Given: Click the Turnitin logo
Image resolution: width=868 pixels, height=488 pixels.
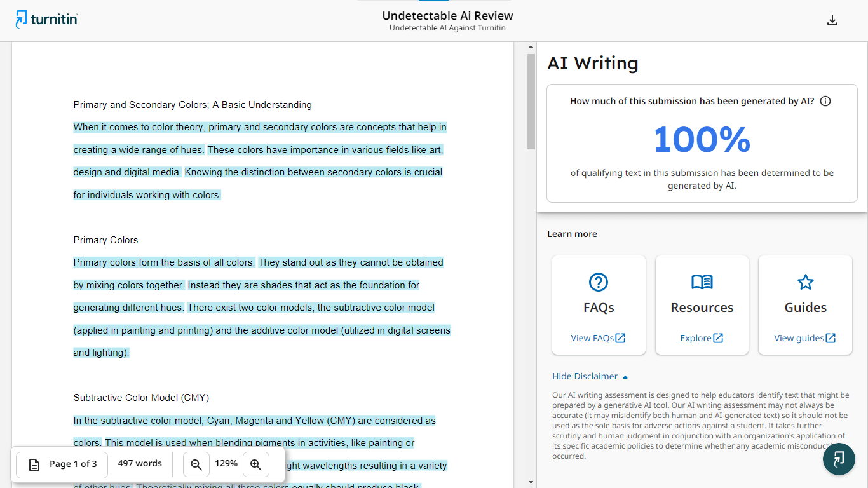Looking at the screenshot, I should pyautogui.click(x=46, y=20).
